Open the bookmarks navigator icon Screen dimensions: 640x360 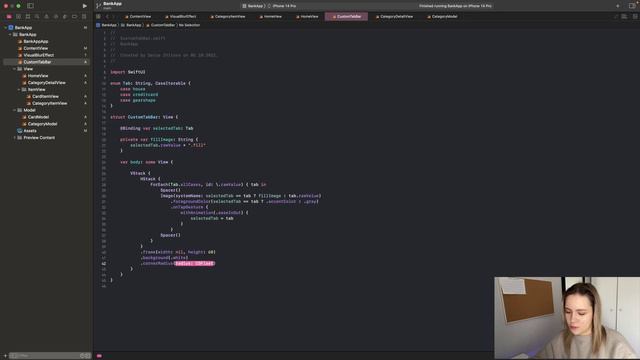pos(28,17)
